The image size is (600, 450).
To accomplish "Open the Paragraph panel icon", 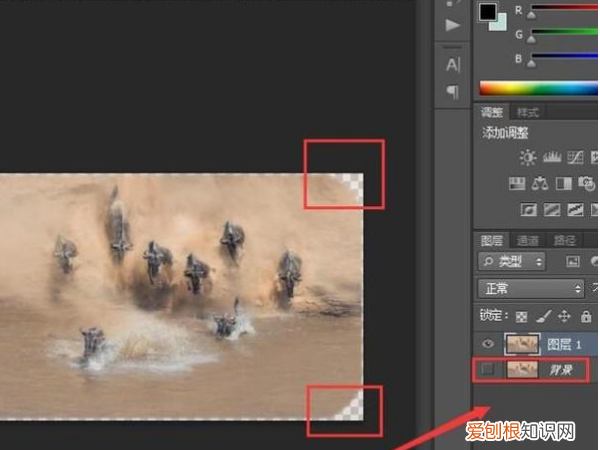I will (453, 92).
